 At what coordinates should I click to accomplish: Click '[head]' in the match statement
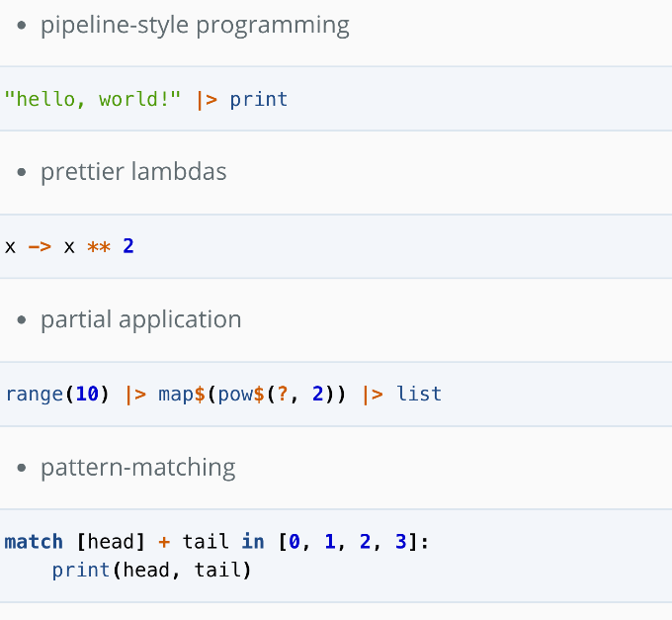(x=111, y=542)
